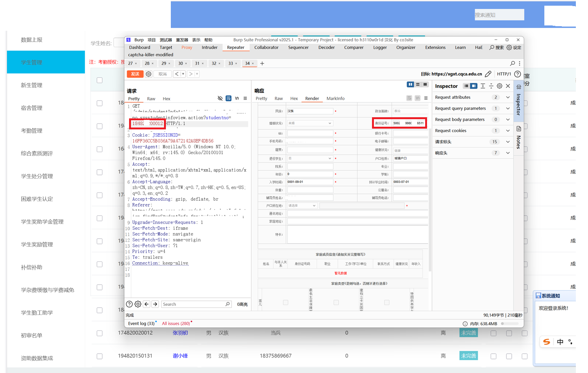This screenshot has height=373, width=588.
Task: Click the orange 发送 send button
Action: click(135, 74)
